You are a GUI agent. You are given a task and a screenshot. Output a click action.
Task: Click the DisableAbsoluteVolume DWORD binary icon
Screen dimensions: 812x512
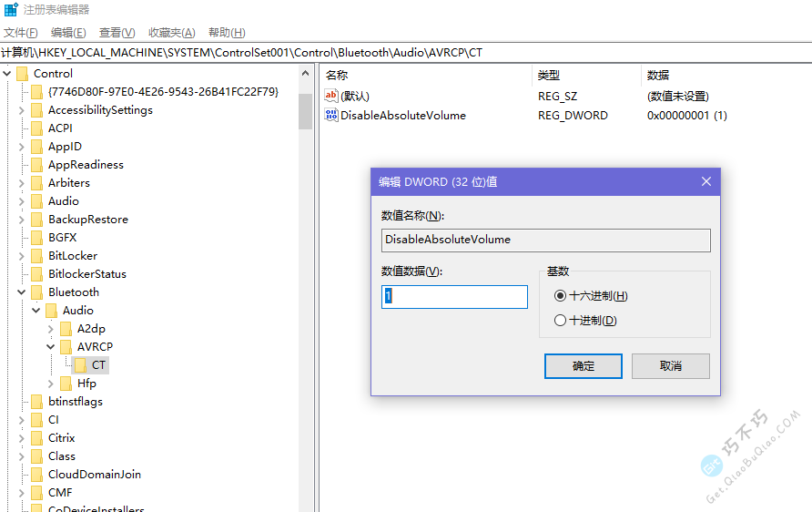[x=331, y=115]
